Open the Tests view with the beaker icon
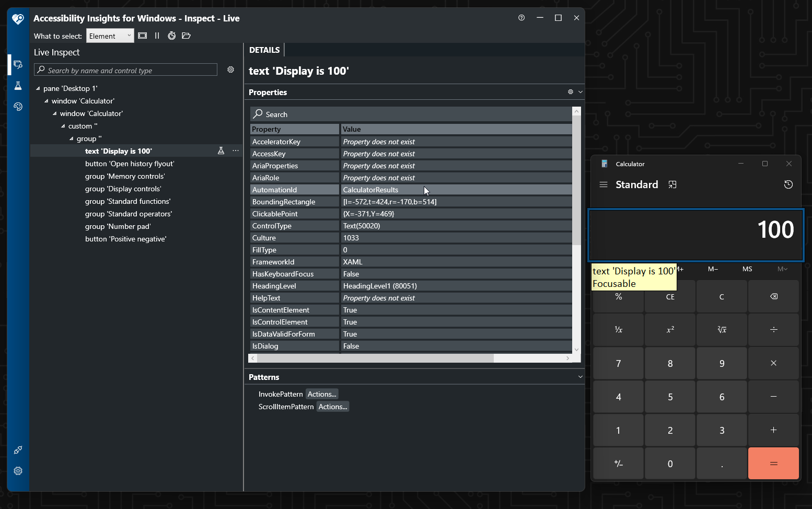 (18, 85)
